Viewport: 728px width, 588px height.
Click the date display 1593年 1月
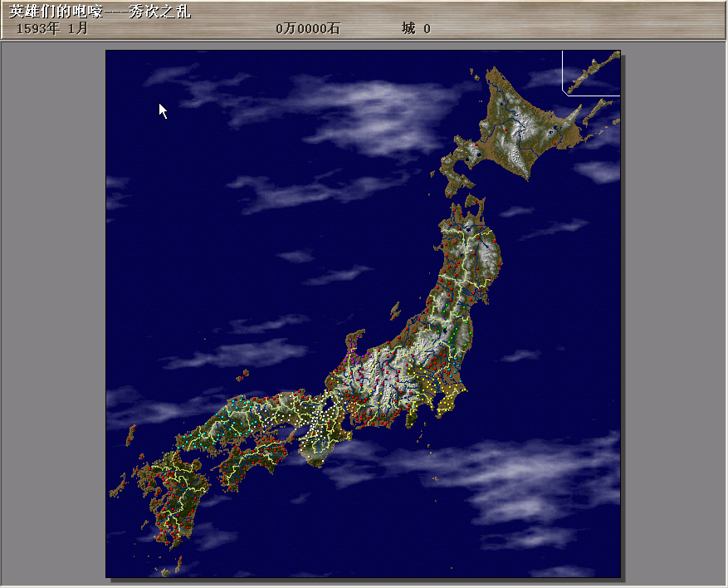[51, 29]
